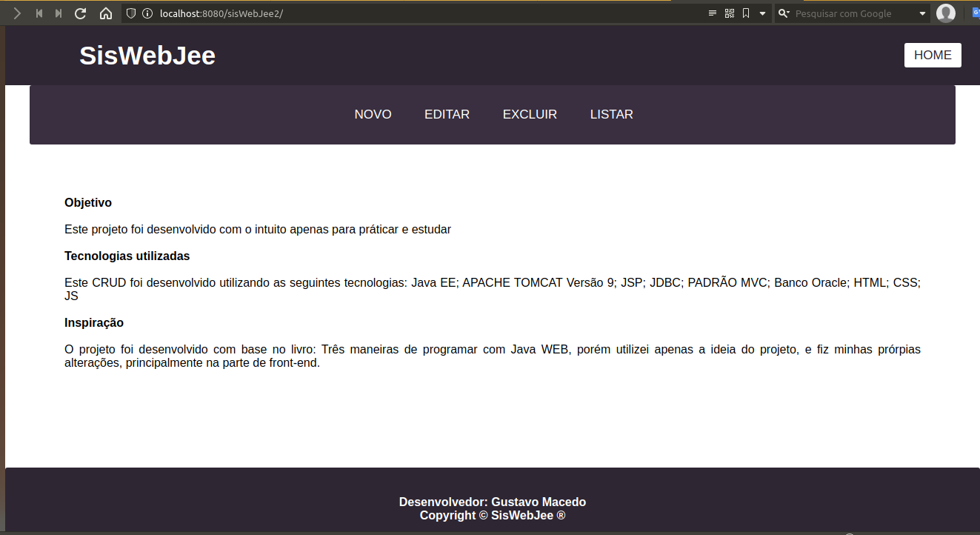Open reader view with the lines icon

click(x=712, y=13)
